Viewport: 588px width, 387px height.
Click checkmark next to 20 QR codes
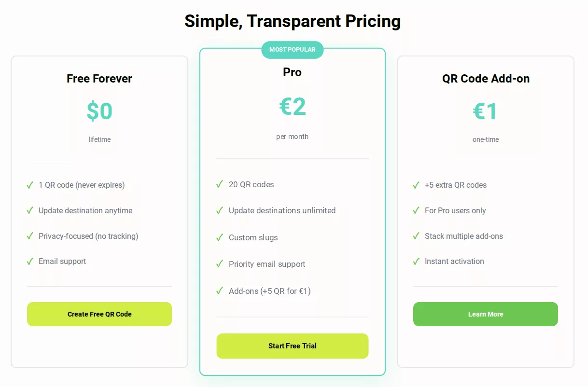(x=220, y=184)
